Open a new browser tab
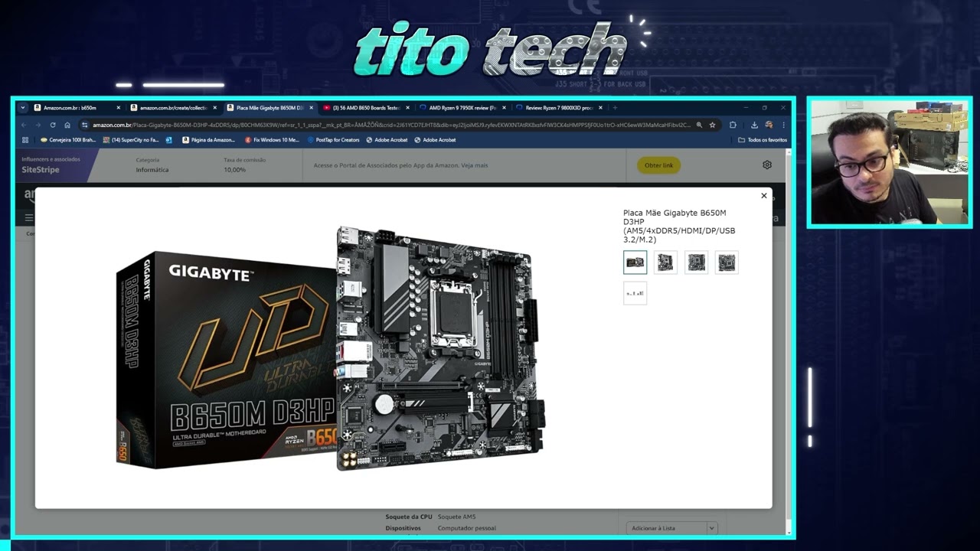Viewport: 980px width, 551px height. click(614, 108)
